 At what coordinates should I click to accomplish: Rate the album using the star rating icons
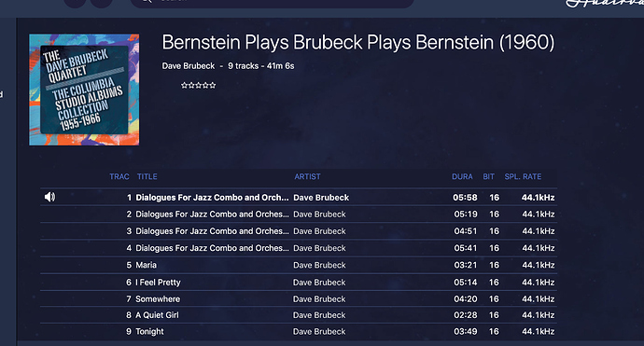[x=199, y=86]
